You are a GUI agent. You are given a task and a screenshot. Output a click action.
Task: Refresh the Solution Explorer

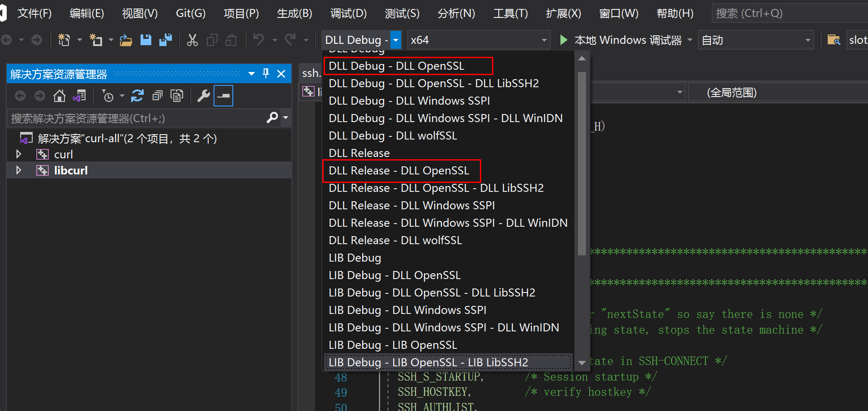click(137, 95)
